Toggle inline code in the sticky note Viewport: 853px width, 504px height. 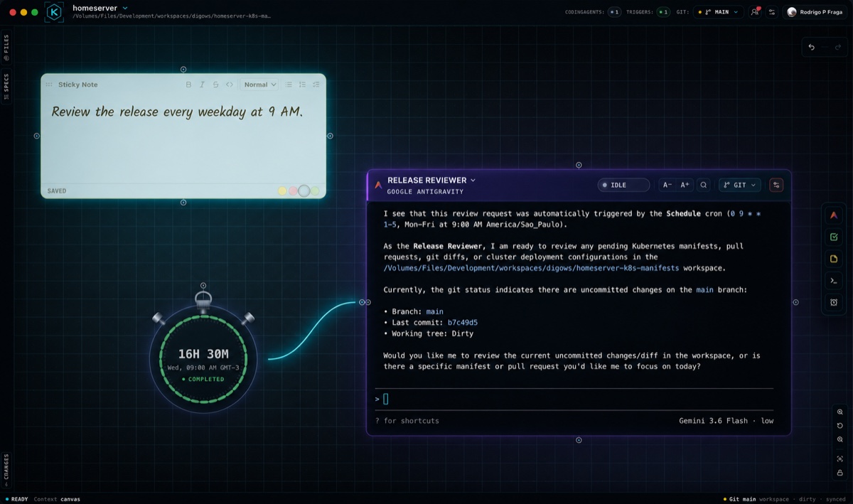[x=230, y=85]
